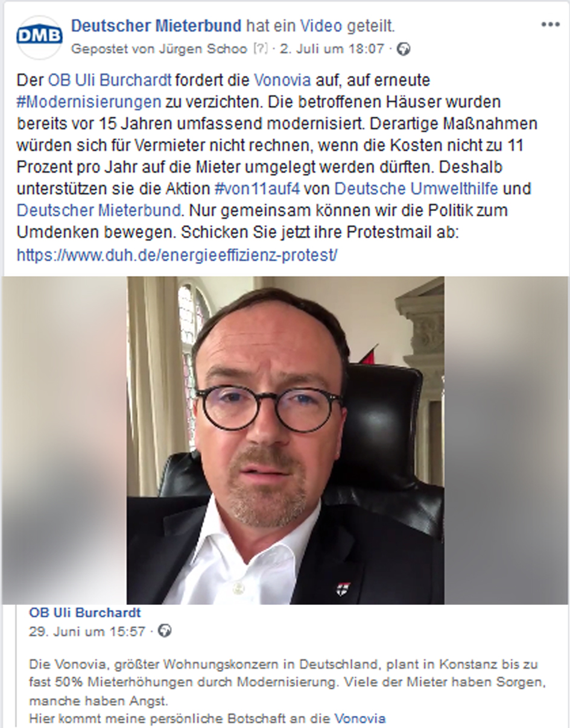Image resolution: width=570 pixels, height=728 pixels.
Task: Open the Deutsche Umwelthilfe page link
Action: pyautogui.click(x=416, y=189)
